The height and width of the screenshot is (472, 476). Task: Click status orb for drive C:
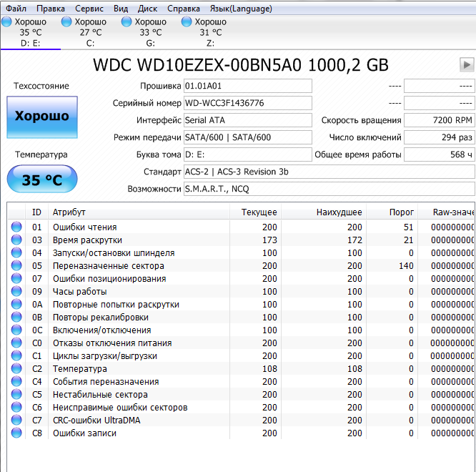click(67, 22)
